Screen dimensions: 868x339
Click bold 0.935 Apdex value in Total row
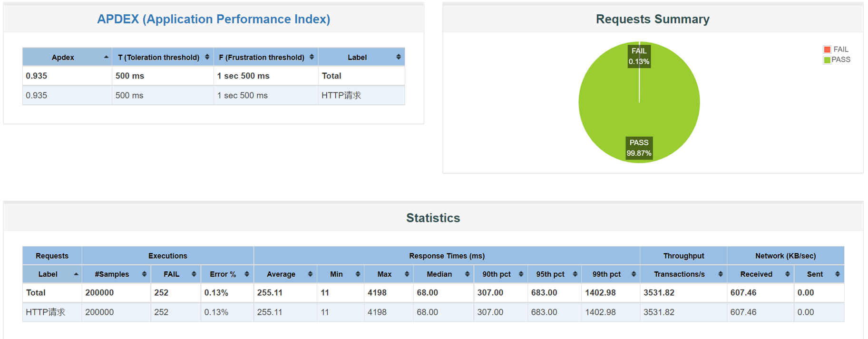(x=37, y=76)
